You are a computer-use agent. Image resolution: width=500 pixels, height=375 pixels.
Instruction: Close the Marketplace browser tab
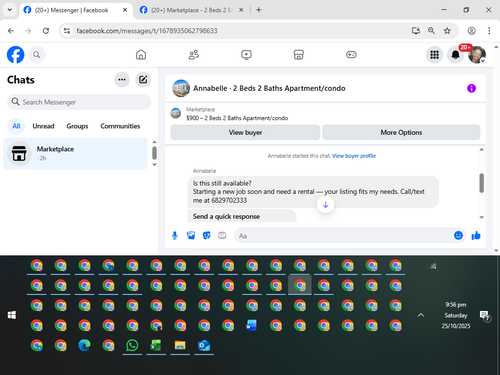(241, 10)
